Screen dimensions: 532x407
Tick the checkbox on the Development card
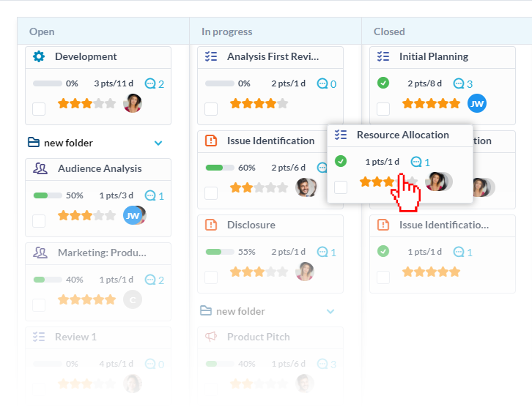point(39,109)
